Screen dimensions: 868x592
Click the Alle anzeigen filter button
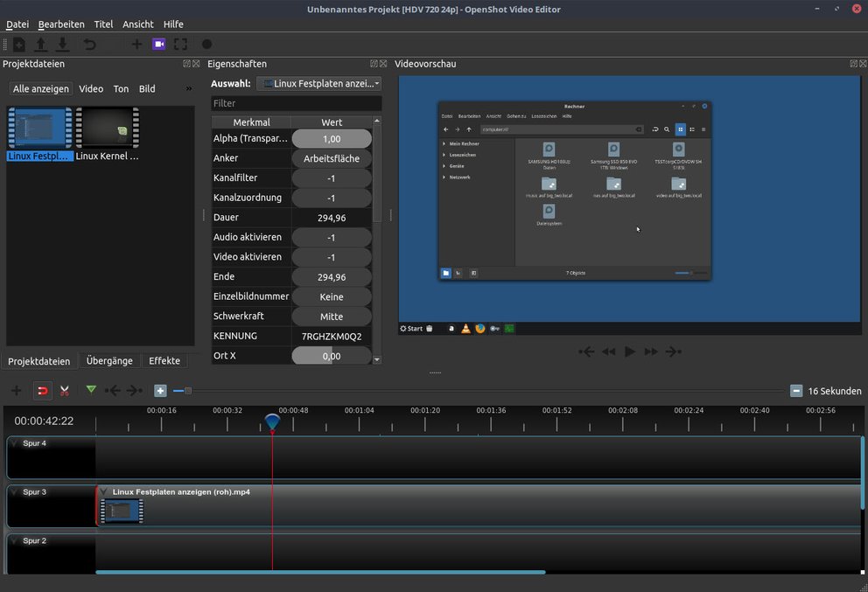41,88
